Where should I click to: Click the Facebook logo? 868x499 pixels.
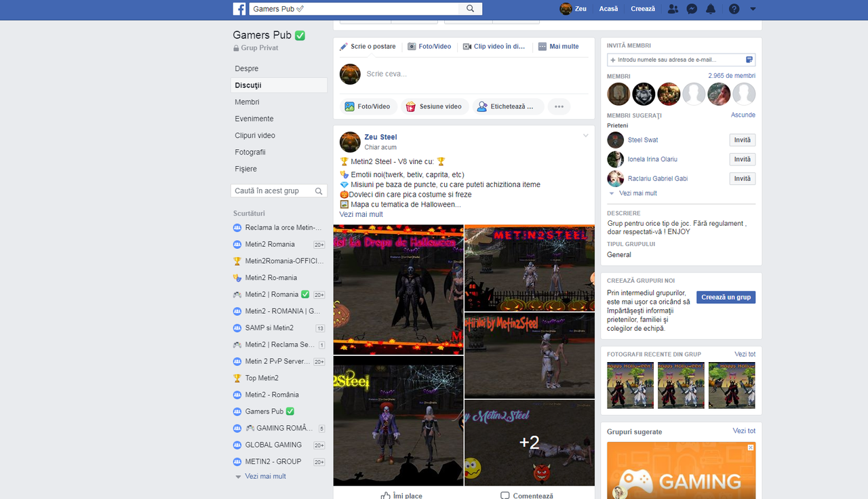(239, 8)
